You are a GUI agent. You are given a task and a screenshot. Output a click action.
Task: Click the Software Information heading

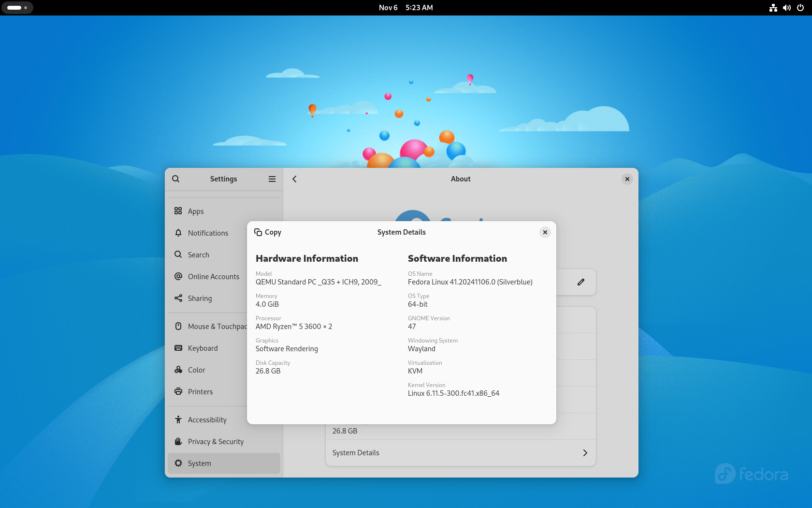pos(457,258)
